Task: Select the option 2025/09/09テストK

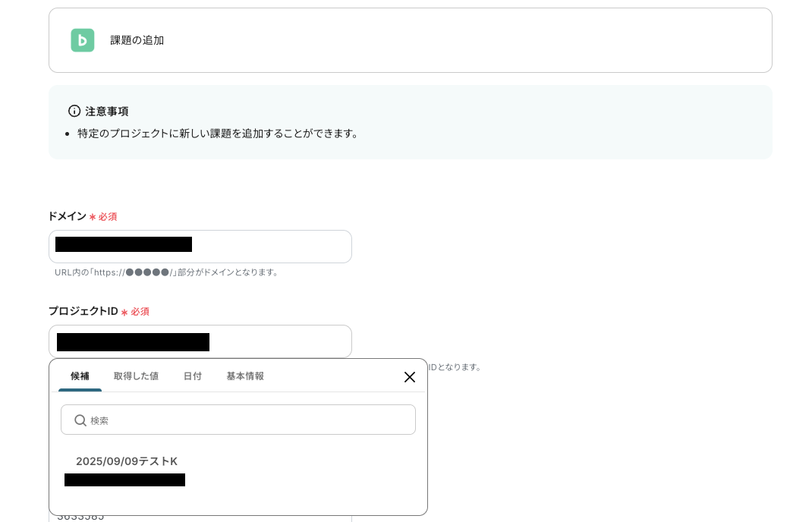Action: click(x=127, y=461)
